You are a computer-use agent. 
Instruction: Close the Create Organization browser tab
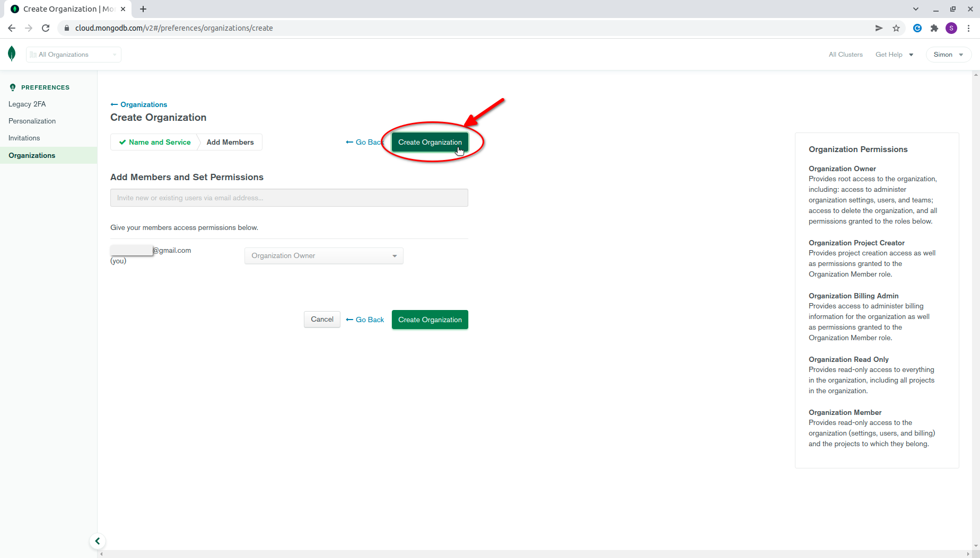[x=123, y=9]
